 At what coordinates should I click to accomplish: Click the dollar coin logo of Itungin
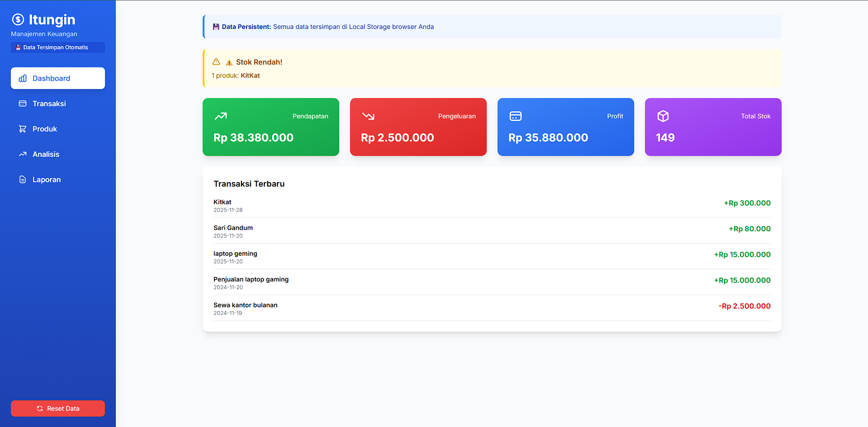[18, 19]
